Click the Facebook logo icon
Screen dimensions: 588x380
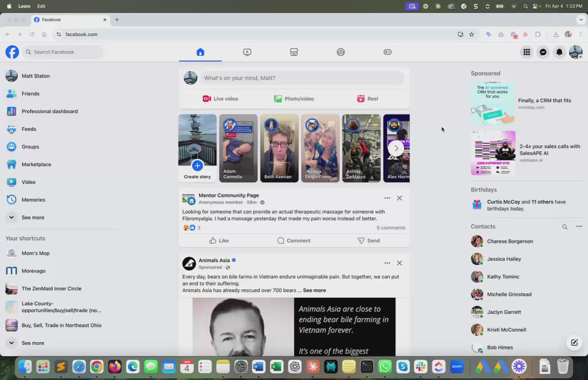(x=12, y=52)
